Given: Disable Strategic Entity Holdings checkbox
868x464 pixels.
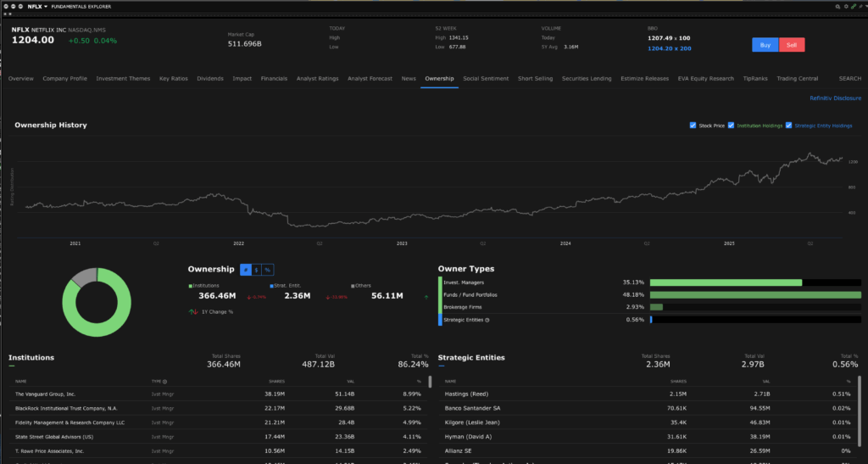Looking at the screenshot, I should tap(789, 126).
